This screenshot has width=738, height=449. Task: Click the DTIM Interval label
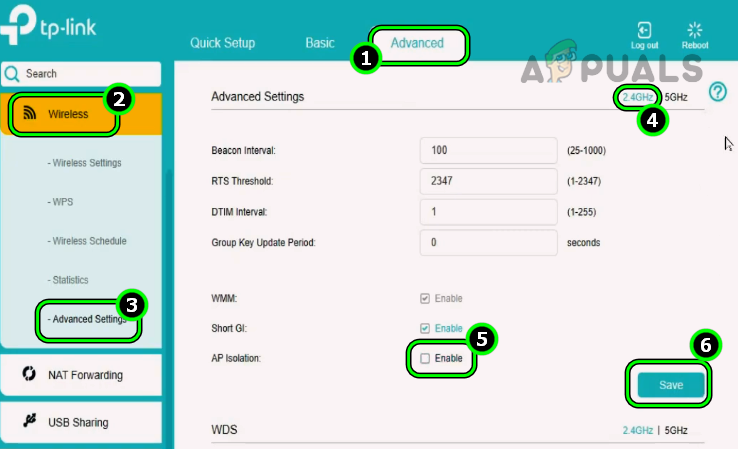[x=239, y=212]
